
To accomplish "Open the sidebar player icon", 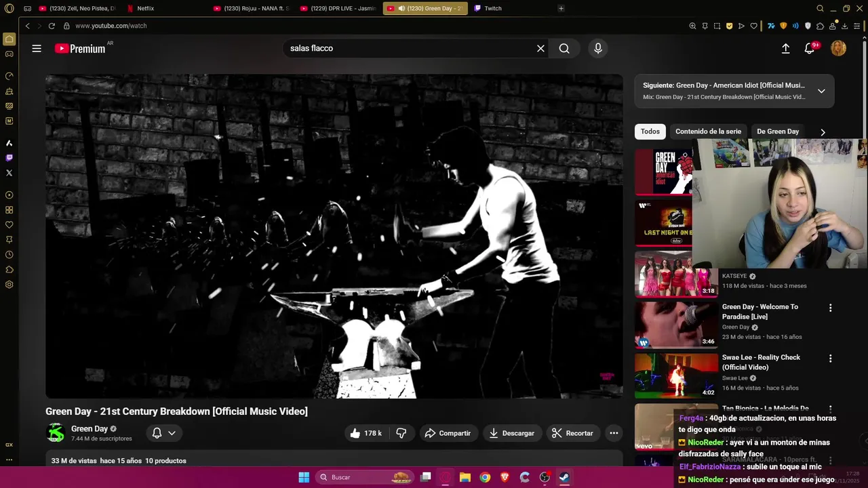I will point(9,195).
